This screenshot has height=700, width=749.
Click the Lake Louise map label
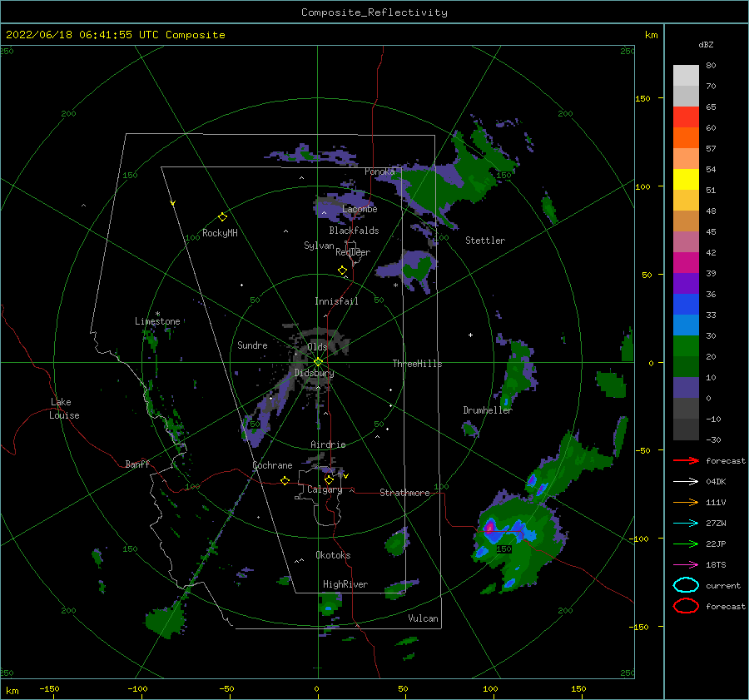[64, 409]
